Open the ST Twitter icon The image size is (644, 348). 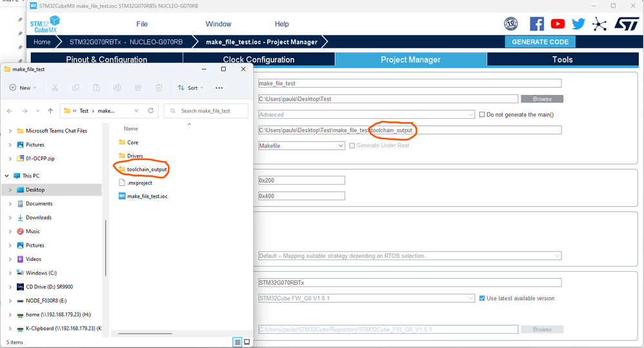(578, 24)
